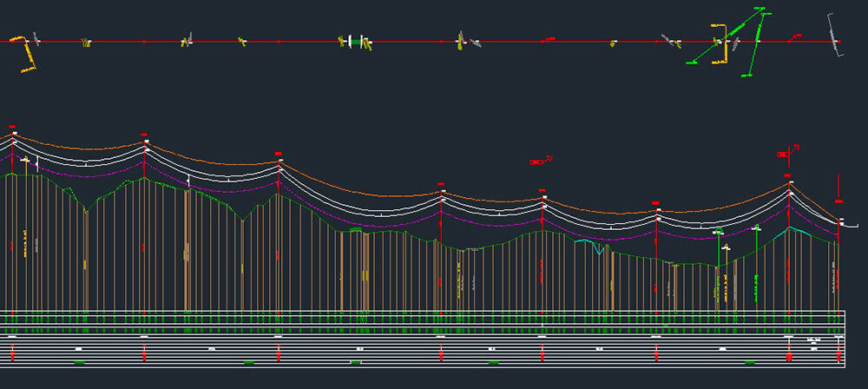The height and width of the screenshot is (389, 868).
Task: Click the yellow bracket beside the green crossing lines
Action: tap(720, 45)
